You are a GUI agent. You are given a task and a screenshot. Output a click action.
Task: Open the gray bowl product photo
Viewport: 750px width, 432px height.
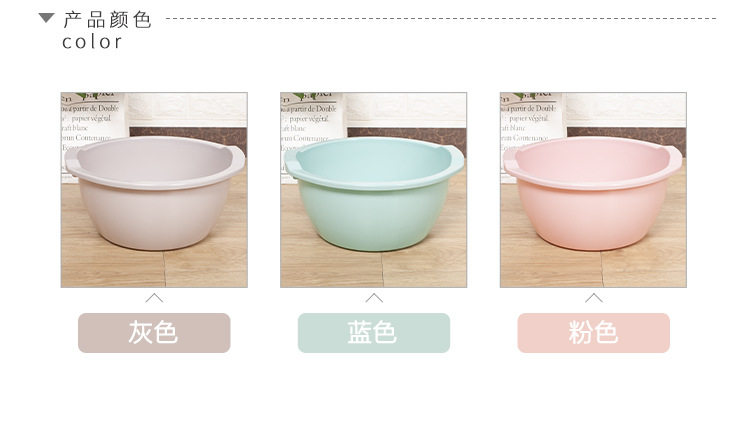pyautogui.click(x=154, y=190)
